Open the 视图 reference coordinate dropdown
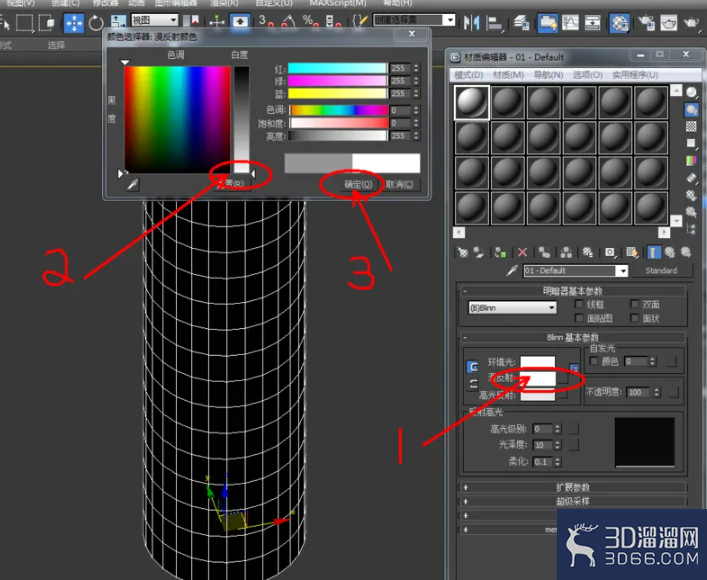707x580 pixels. coord(155,20)
